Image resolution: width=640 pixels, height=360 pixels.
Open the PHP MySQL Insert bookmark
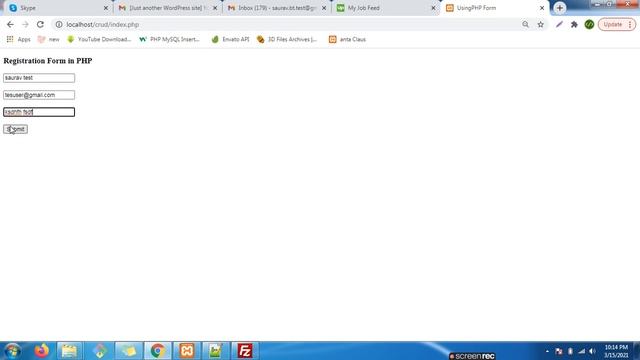169,39
